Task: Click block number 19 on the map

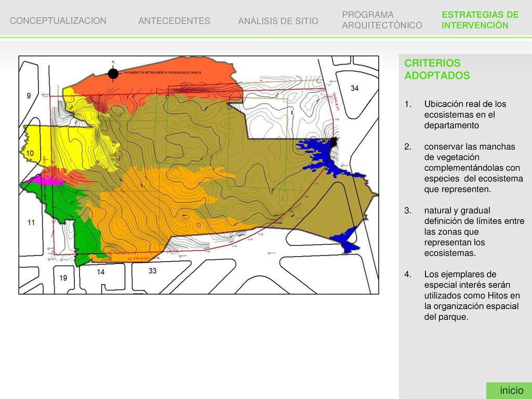Action: click(x=63, y=278)
